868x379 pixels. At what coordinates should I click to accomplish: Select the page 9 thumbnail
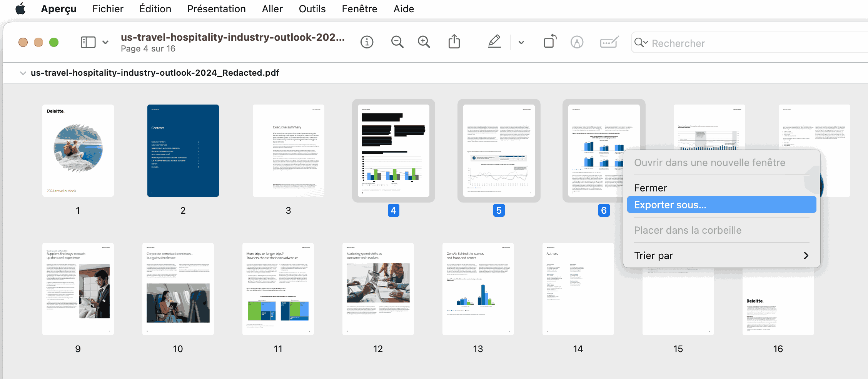click(78, 289)
